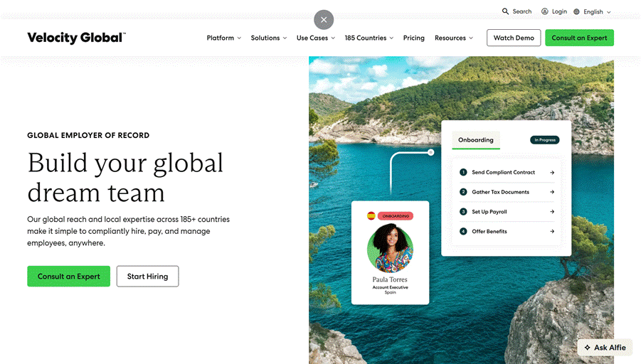The height and width of the screenshot is (364, 641).
Task: Expand the Platform dropdown menu
Action: coord(223,38)
